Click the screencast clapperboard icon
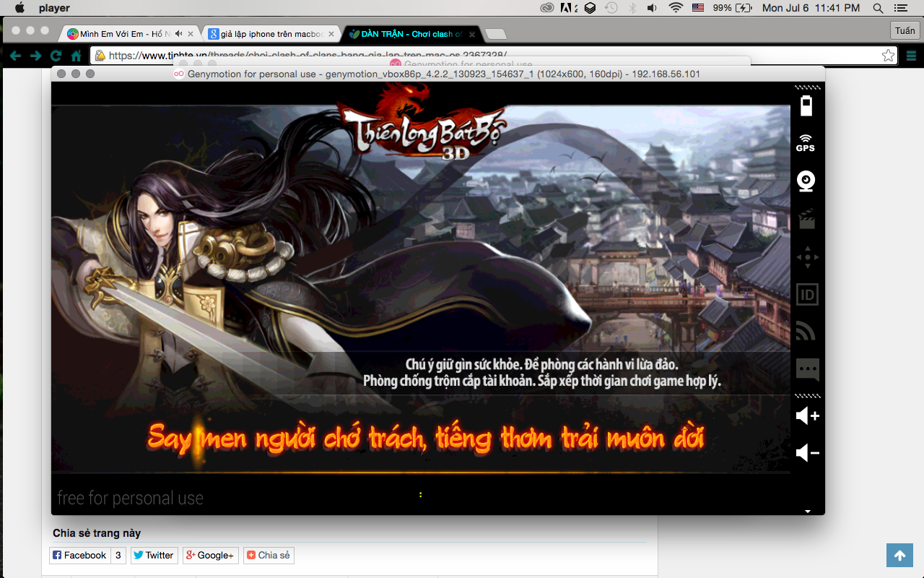Viewport: 924px width, 578px height. pyautogui.click(x=806, y=219)
